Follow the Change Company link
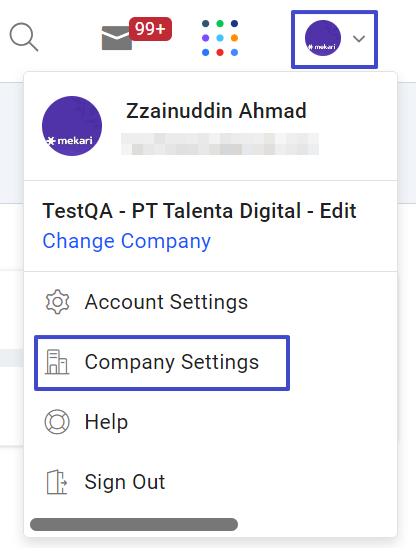Screen dimensions: 416x548 click(x=127, y=241)
